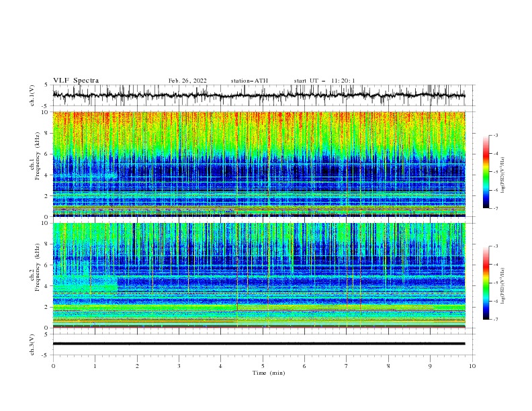Click the ch.1 spectrogram color scale bar

[486, 172]
